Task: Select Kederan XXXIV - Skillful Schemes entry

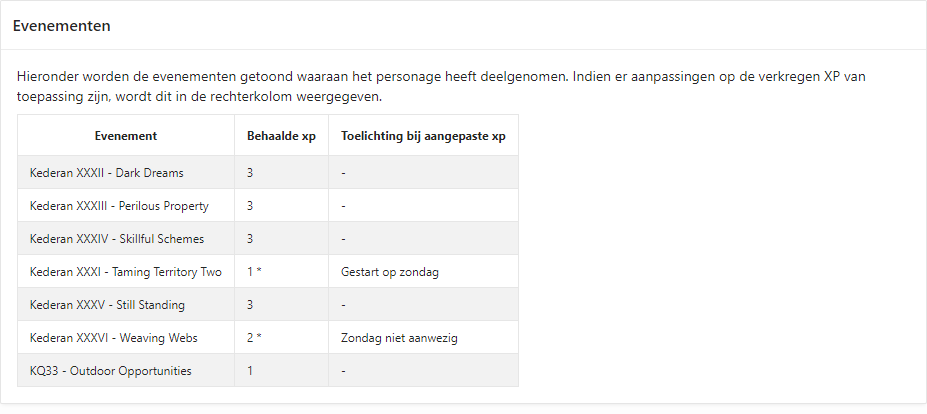Action: coord(116,239)
